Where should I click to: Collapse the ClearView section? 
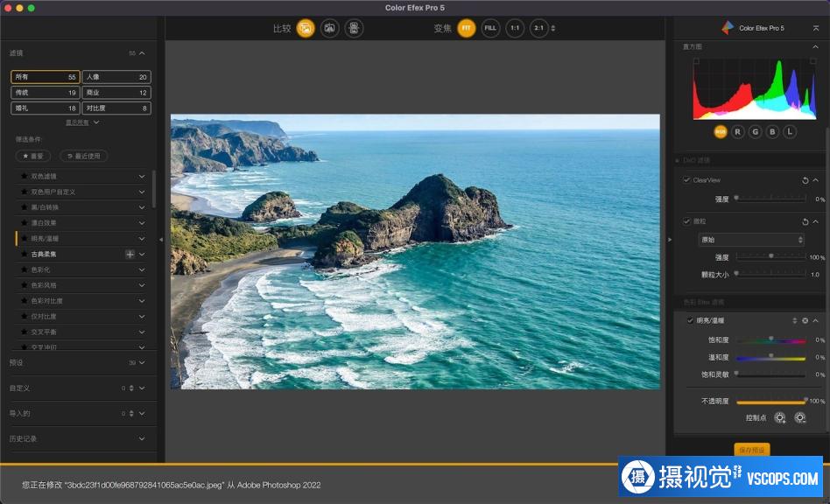click(816, 180)
